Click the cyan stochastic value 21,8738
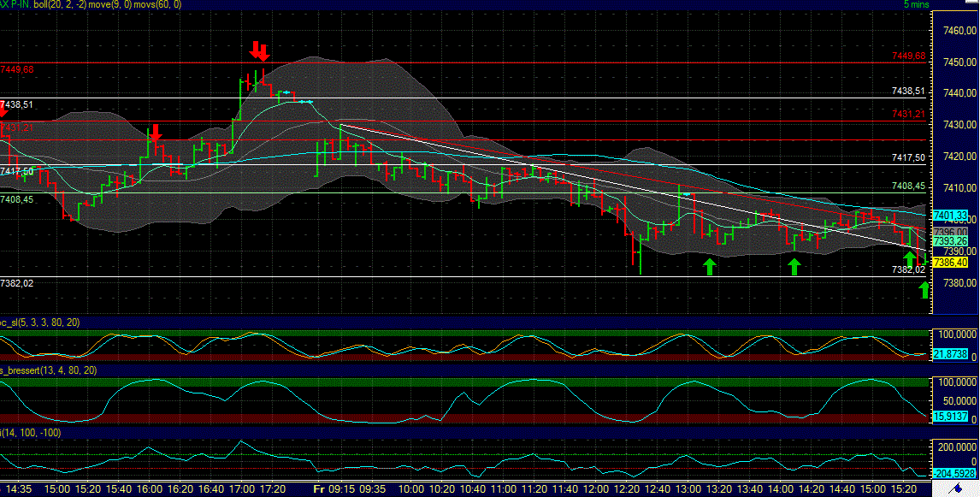This screenshot has width=980, height=497. pyautogui.click(x=952, y=354)
